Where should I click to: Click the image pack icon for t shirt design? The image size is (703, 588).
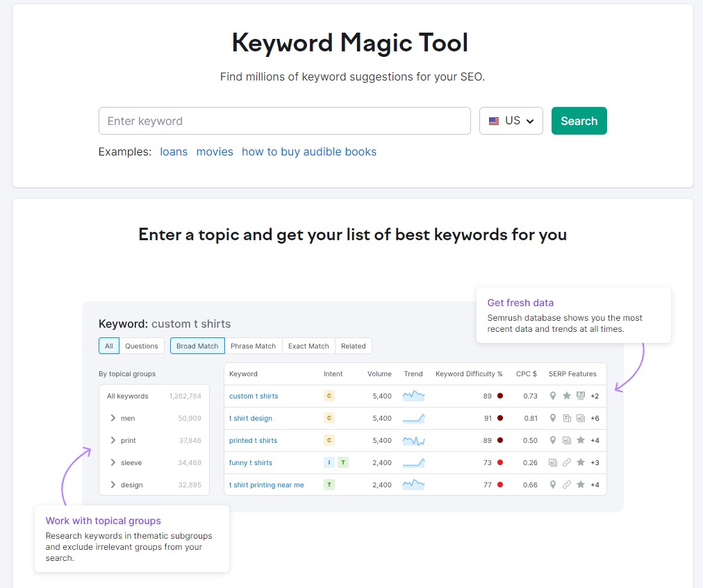pos(581,418)
